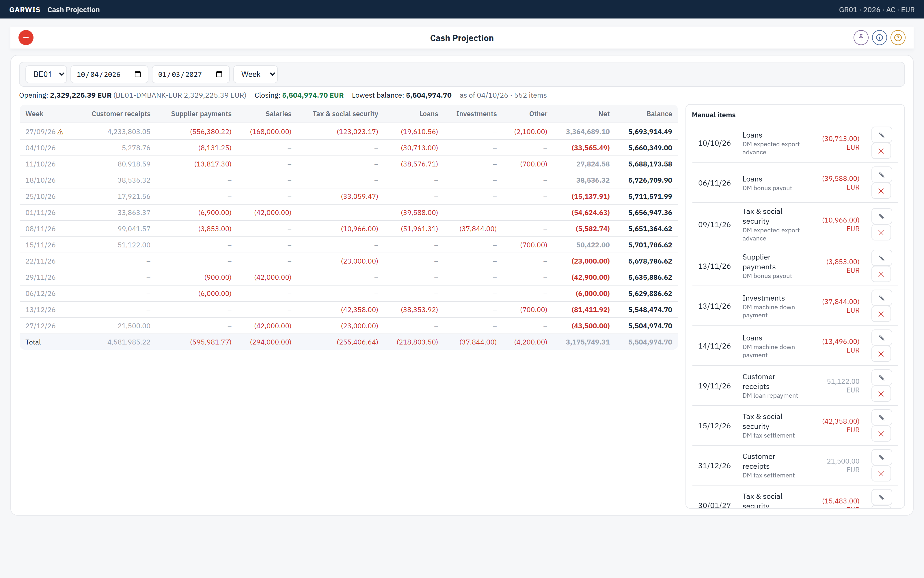This screenshot has height=578, width=924.
Task: Edit the 19/11/26 Customer receipts item
Action: pos(881,378)
